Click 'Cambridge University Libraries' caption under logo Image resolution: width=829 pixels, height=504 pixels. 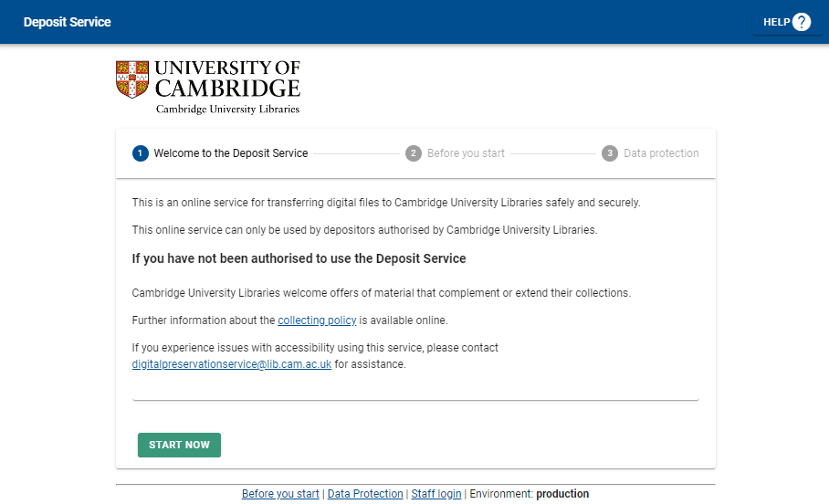pos(227,109)
